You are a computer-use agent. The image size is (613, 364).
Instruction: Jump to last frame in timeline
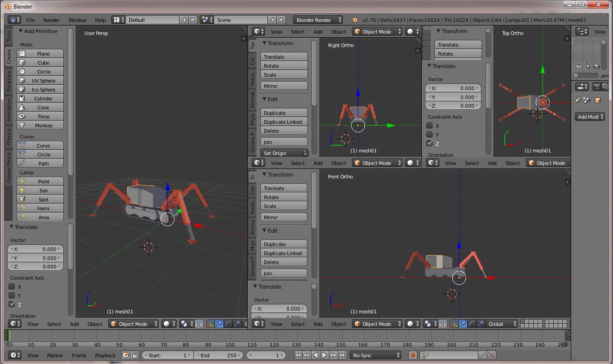pos(342,355)
